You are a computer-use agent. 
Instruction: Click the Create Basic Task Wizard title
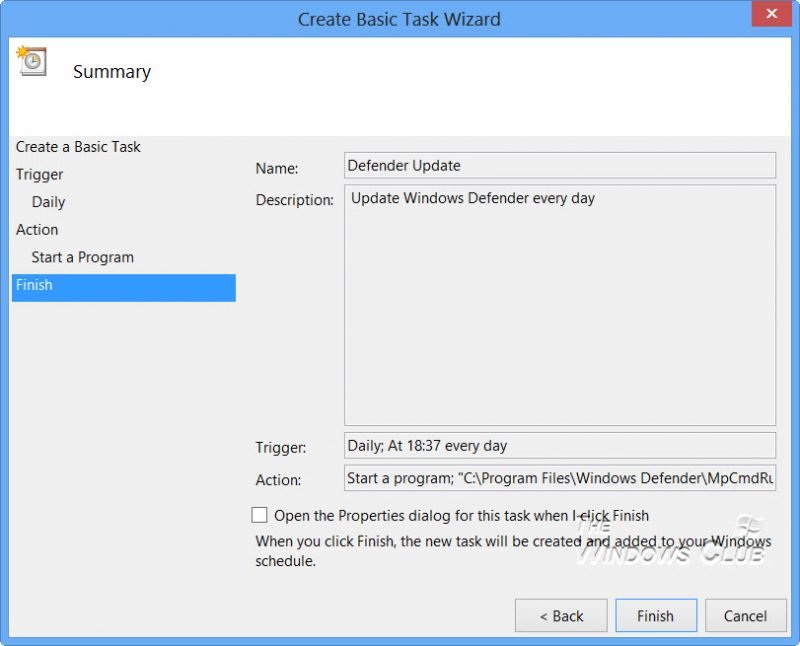[x=399, y=19]
